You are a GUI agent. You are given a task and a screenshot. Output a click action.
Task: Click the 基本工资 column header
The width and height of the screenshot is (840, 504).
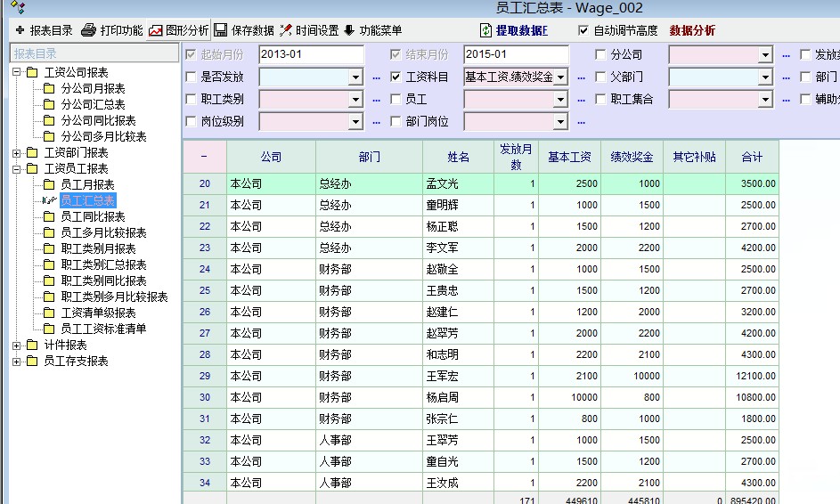pyautogui.click(x=569, y=157)
